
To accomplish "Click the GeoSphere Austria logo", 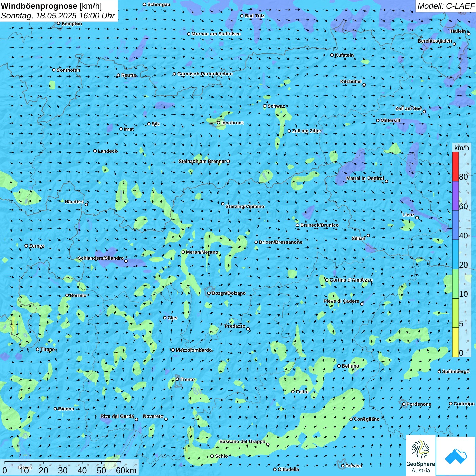I will tap(421, 456).
